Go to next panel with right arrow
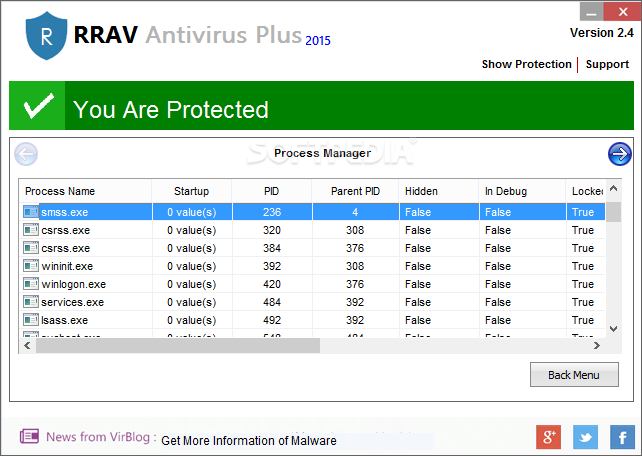 [619, 154]
